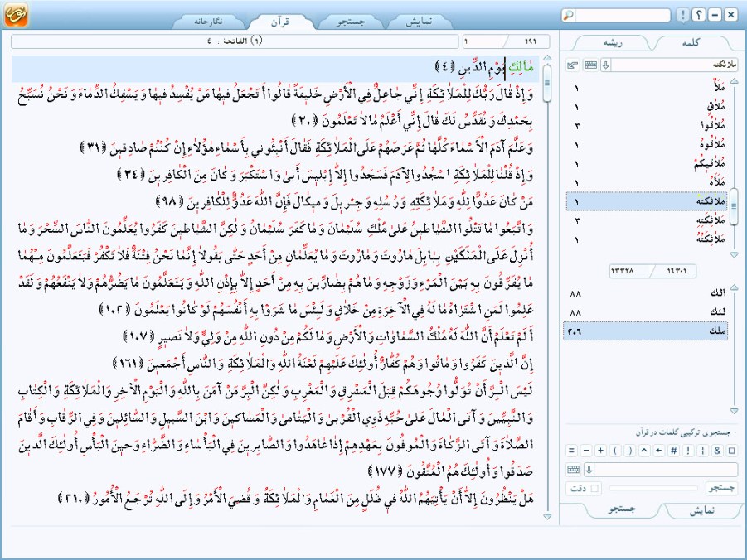Insert the broken bar ¦ operator
This screenshot has height=560, width=747.
tap(703, 450)
